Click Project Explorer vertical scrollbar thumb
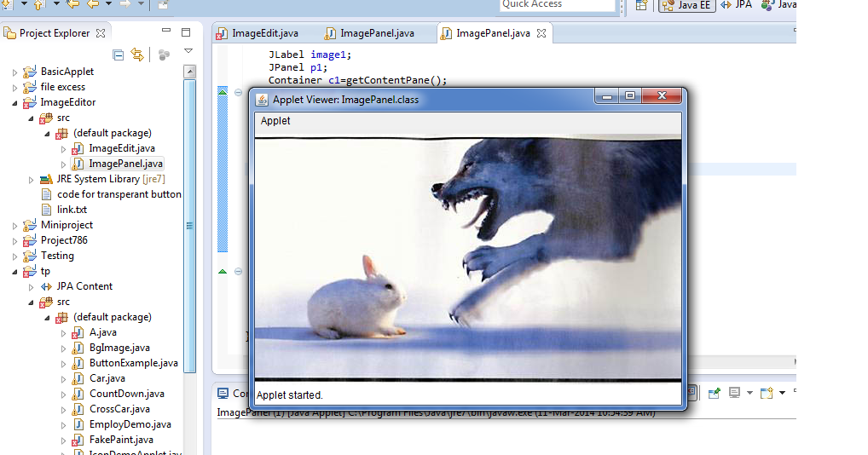 [190, 226]
